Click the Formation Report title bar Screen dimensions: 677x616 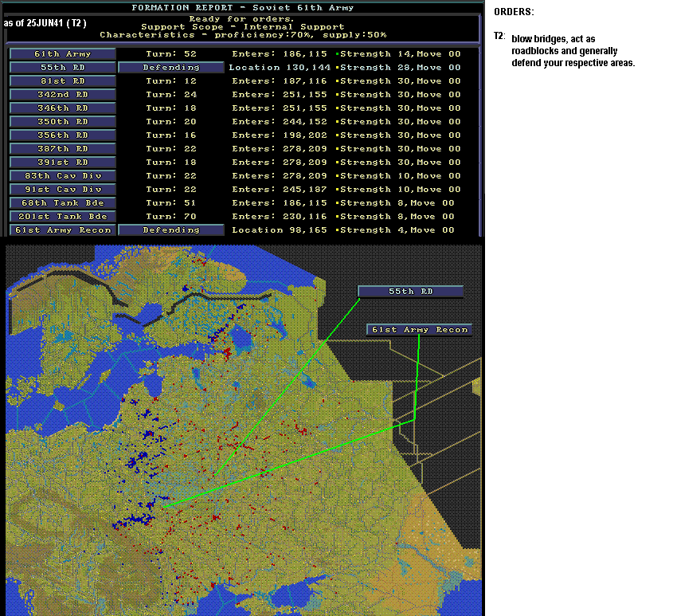[243, 8]
